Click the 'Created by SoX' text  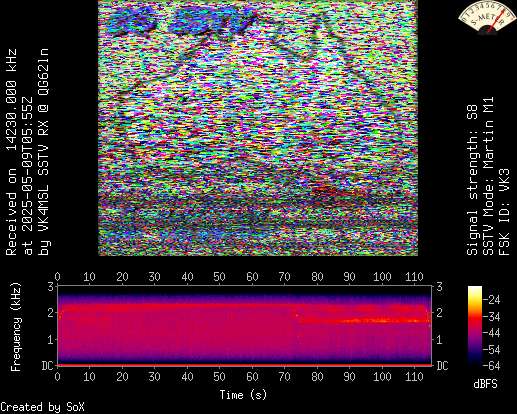42,407
